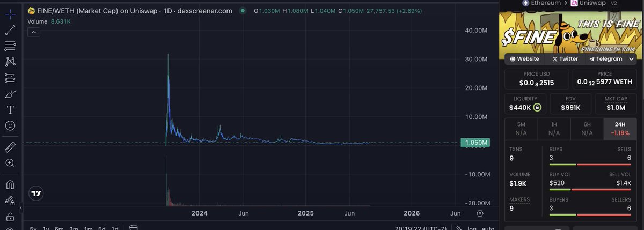This screenshot has width=644, height=230.
Task: Open the go-to-date calendar icon
Action: pos(134,227)
